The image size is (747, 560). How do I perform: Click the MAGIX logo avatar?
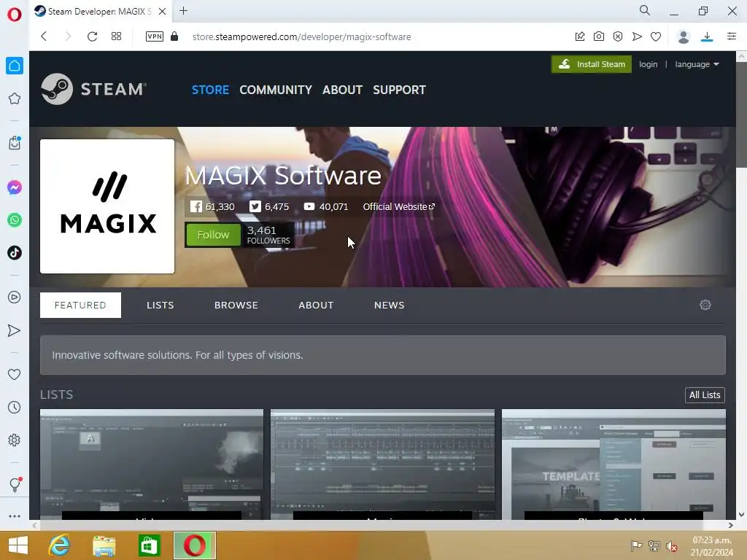point(107,206)
